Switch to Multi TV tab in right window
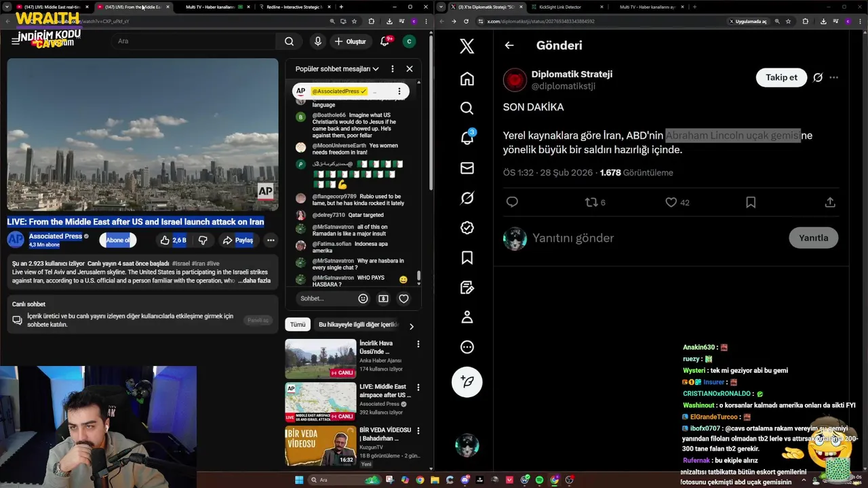This screenshot has width=868, height=488. pyautogui.click(x=646, y=7)
